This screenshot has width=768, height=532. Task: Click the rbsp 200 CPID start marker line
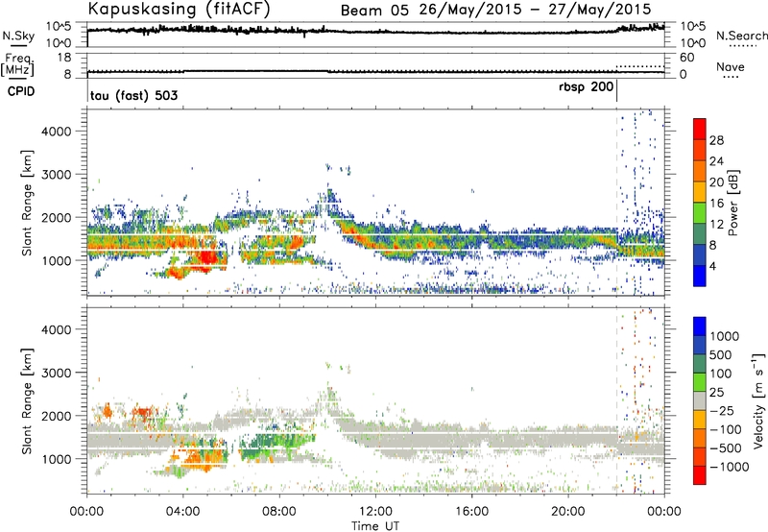616,91
